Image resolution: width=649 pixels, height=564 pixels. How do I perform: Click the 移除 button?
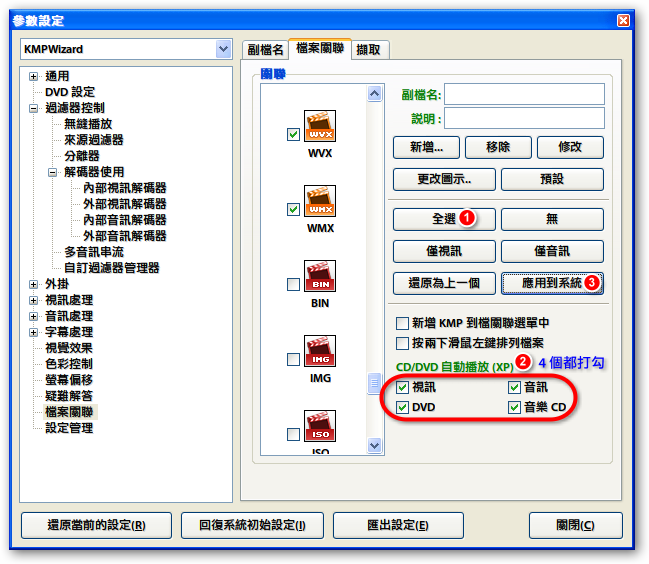tap(498, 147)
